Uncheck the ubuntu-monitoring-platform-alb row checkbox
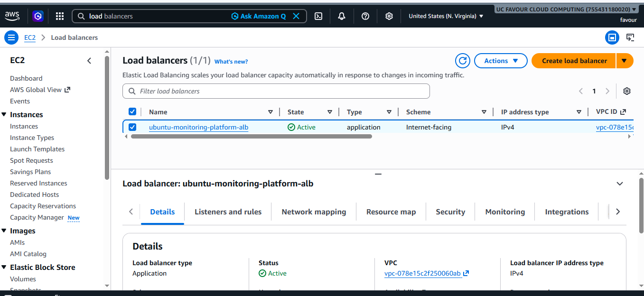The height and width of the screenshot is (296, 644). tap(132, 127)
